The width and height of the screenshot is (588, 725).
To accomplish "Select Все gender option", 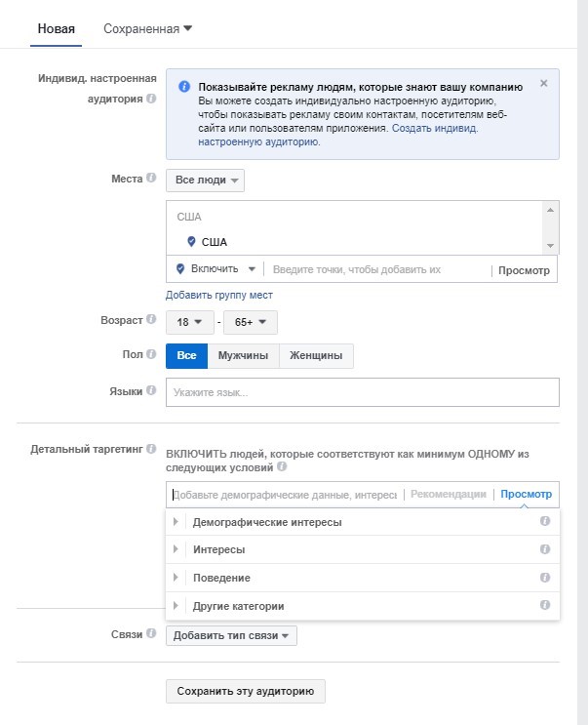I will 186,355.
